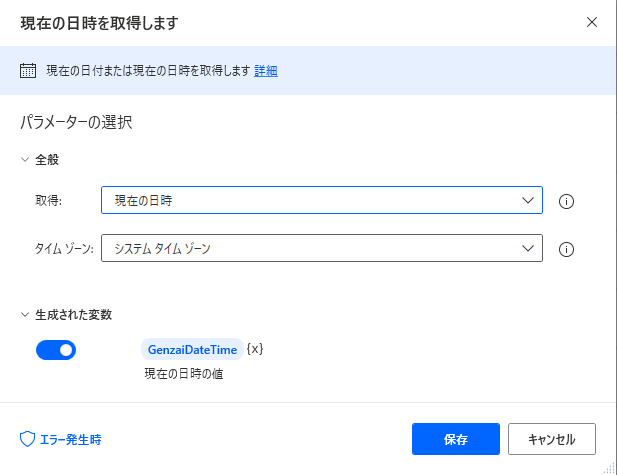Open the タイムゾーン dropdown
The width and height of the screenshot is (617, 475).
(x=321, y=248)
